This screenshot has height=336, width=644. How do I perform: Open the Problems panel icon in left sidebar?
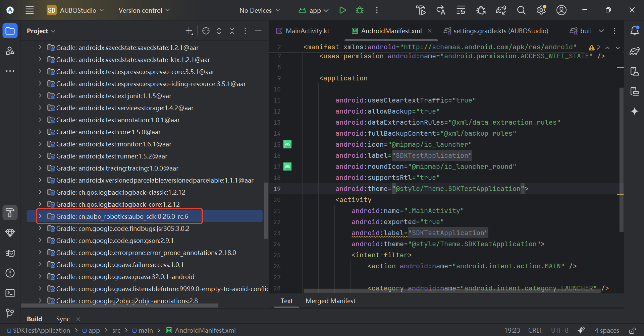[10, 273]
